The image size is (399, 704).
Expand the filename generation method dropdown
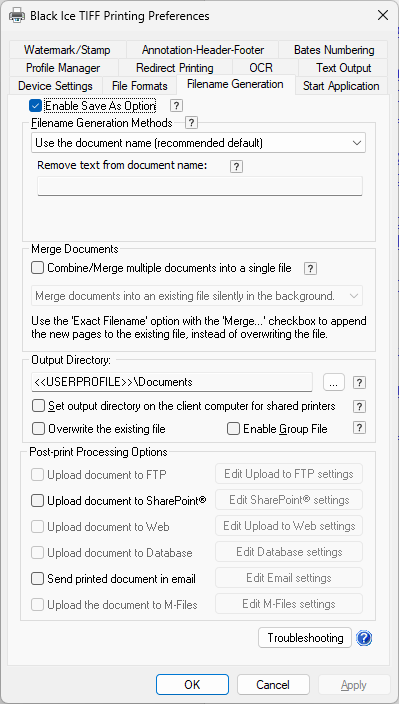click(x=199, y=143)
